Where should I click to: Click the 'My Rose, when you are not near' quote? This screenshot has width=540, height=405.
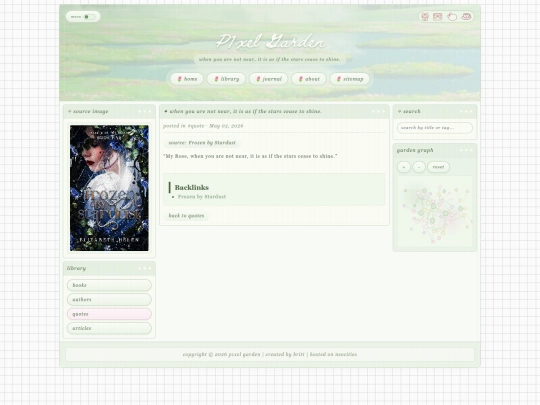tap(250, 156)
